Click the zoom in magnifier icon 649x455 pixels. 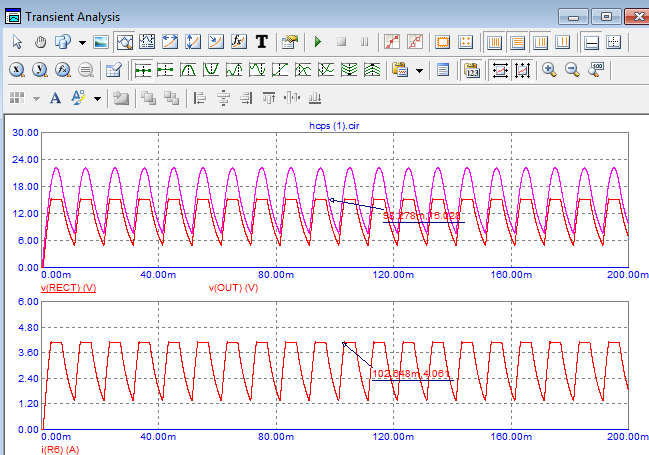(549, 70)
